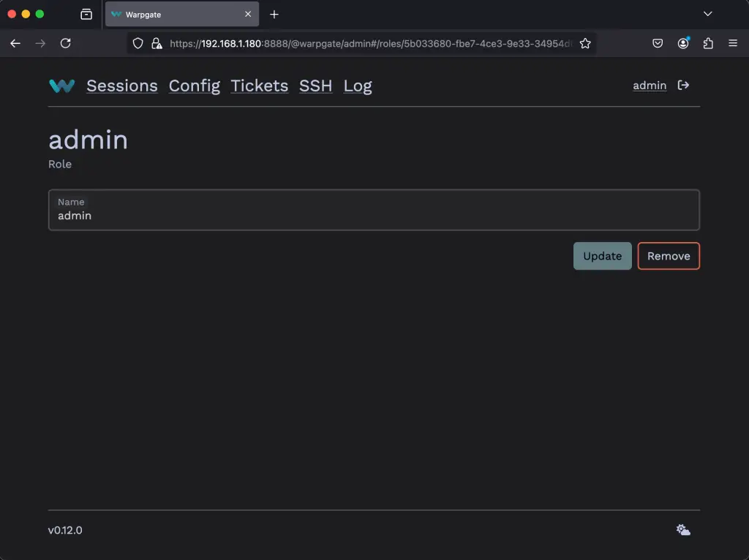View the Log page
The image size is (749, 560).
(358, 86)
